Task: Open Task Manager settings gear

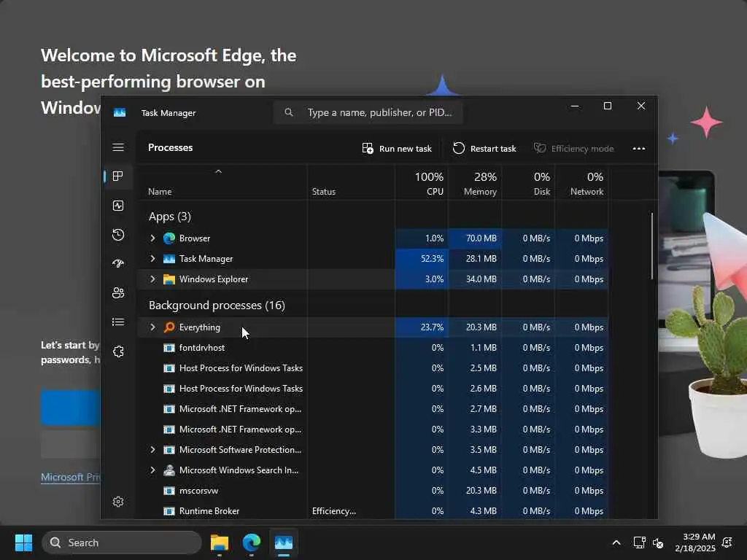Action: (x=118, y=502)
